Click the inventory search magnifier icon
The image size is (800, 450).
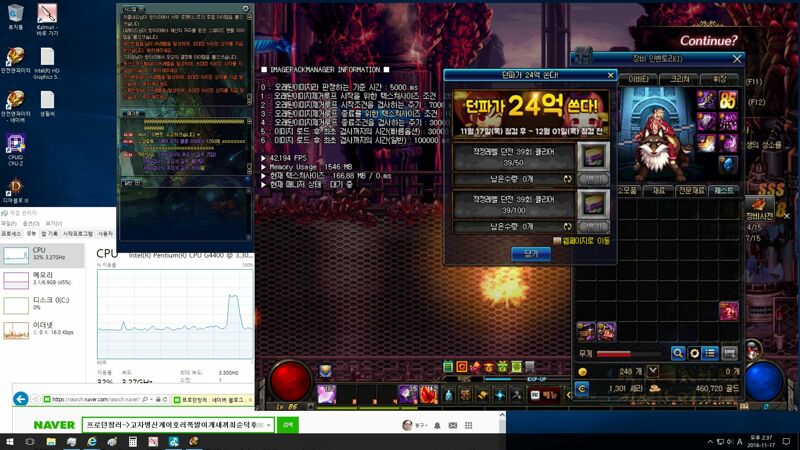coord(678,353)
